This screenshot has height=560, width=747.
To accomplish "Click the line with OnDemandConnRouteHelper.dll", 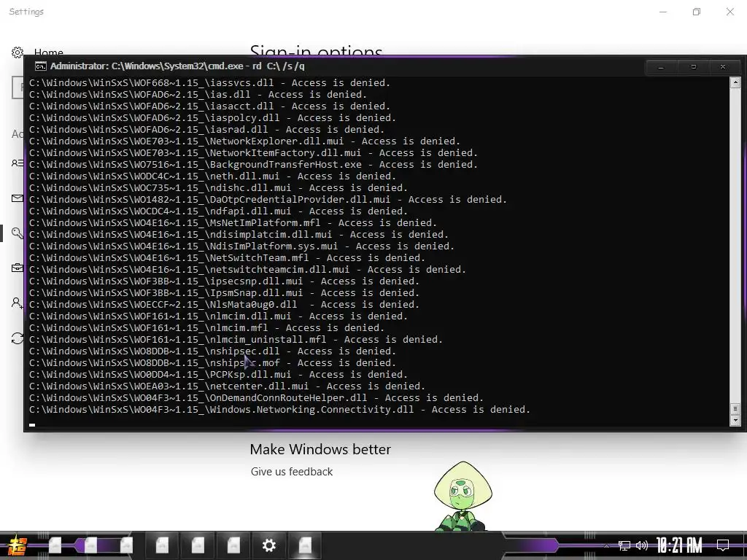I will tap(256, 397).
